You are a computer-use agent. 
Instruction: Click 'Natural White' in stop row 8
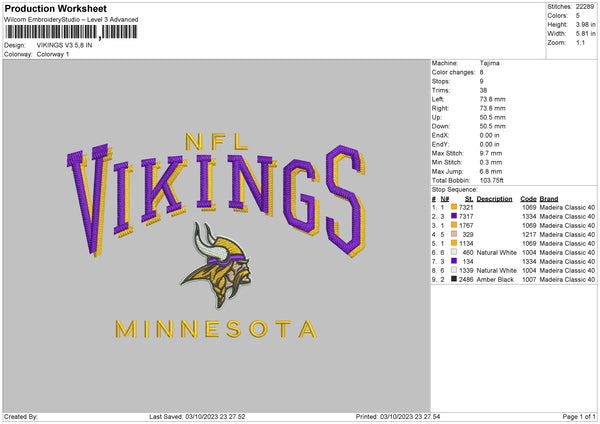(497, 271)
